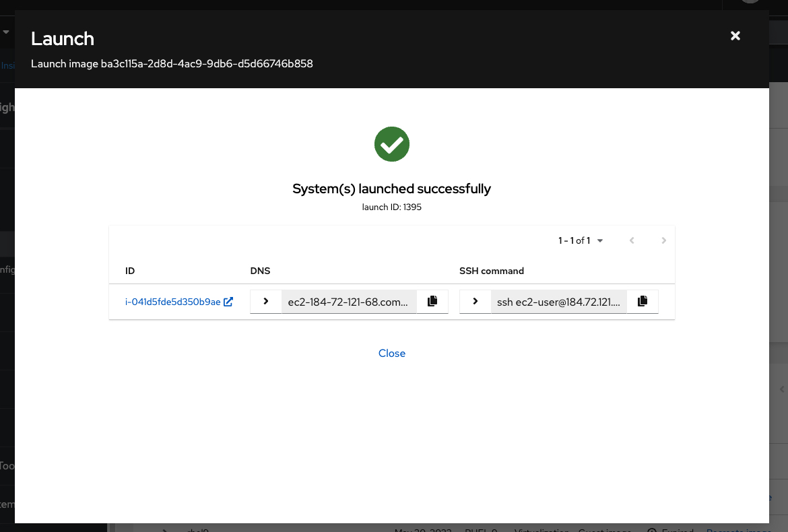The height and width of the screenshot is (532, 788).
Task: Copy the SSH command to clipboard
Action: pyautogui.click(x=643, y=302)
